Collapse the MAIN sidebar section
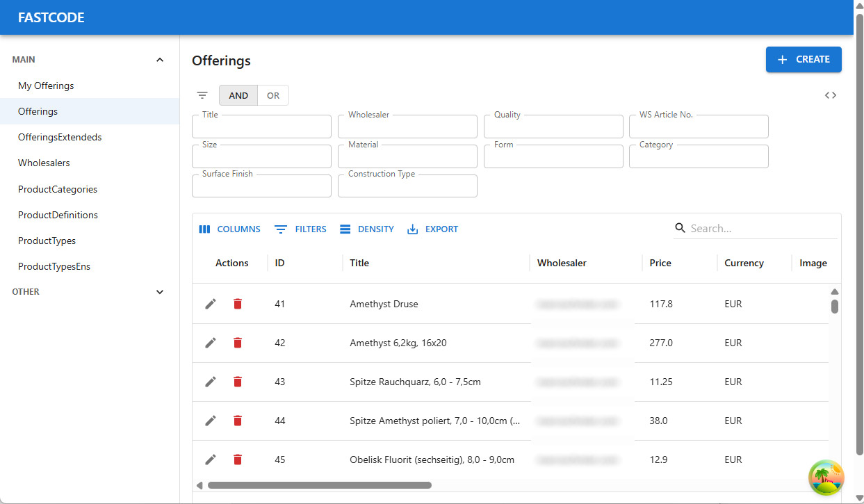Image resolution: width=864 pixels, height=504 pixels. point(160,60)
